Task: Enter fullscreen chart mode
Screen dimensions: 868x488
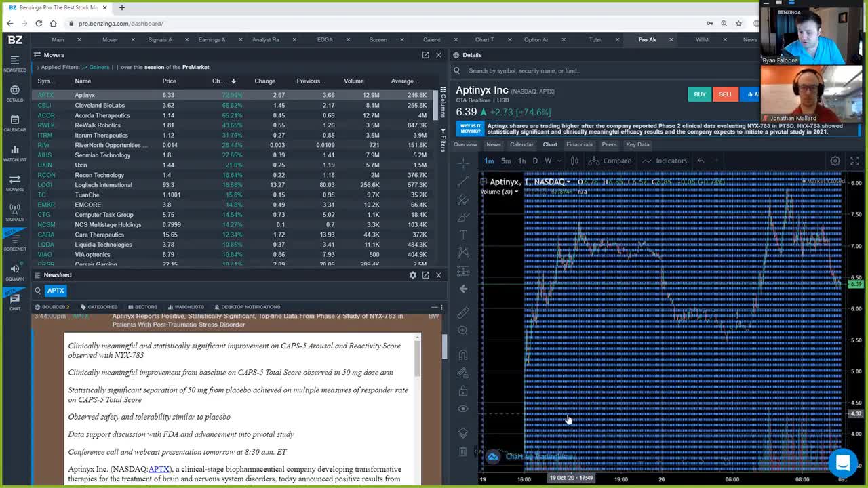Action: 854,161
